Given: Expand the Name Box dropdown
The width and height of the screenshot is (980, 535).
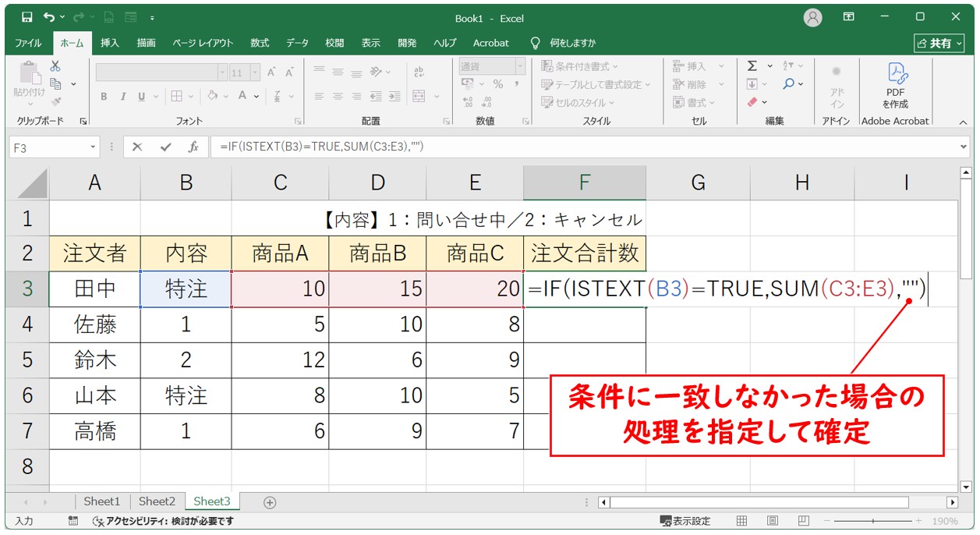Looking at the screenshot, I should [94, 147].
